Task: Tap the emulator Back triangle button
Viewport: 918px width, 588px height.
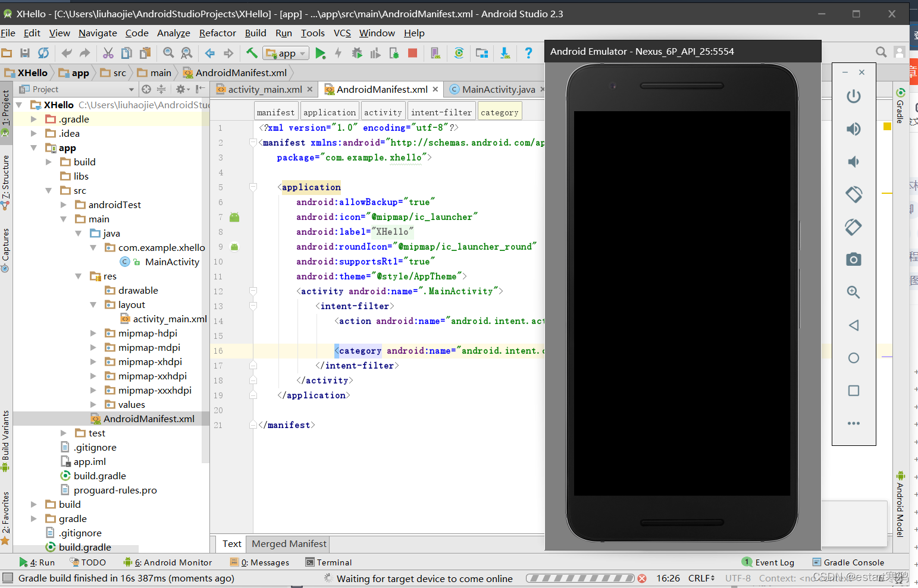Action: 854,325
